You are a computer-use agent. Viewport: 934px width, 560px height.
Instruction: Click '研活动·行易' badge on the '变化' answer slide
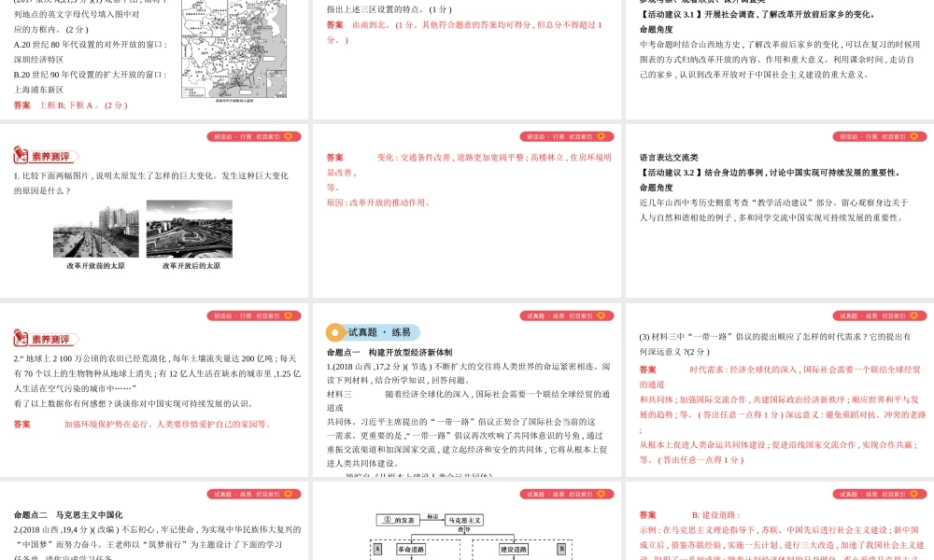tap(545, 137)
